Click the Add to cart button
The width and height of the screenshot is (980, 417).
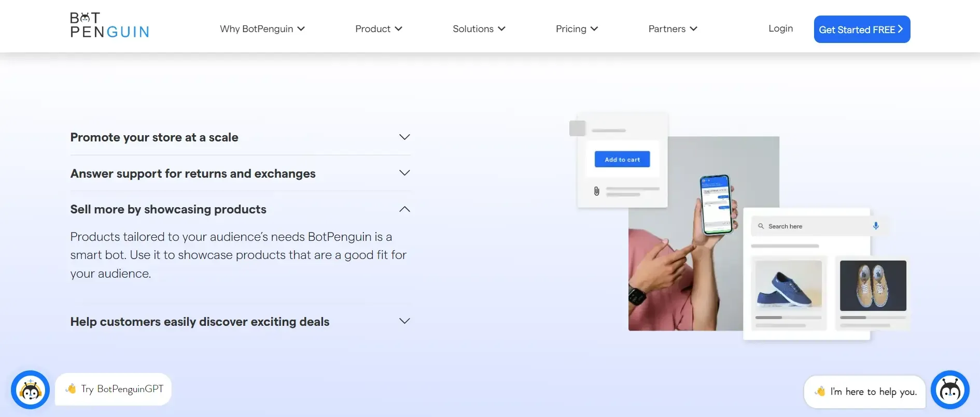(622, 160)
